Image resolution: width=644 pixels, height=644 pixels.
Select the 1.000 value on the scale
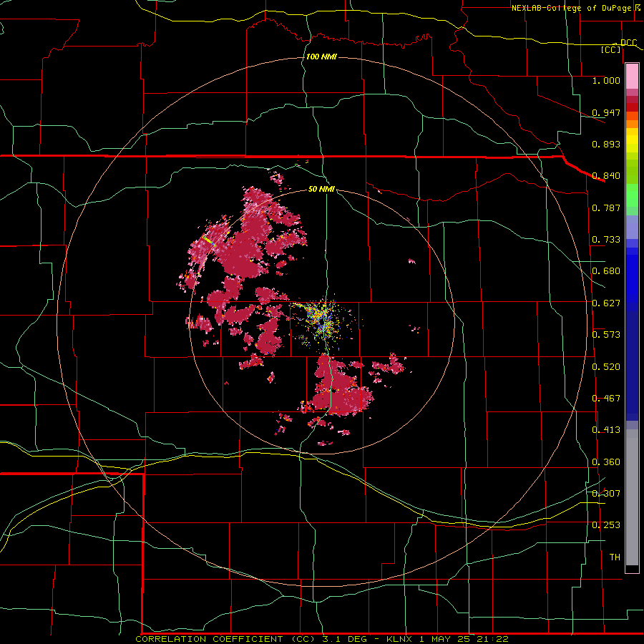pyautogui.click(x=606, y=80)
